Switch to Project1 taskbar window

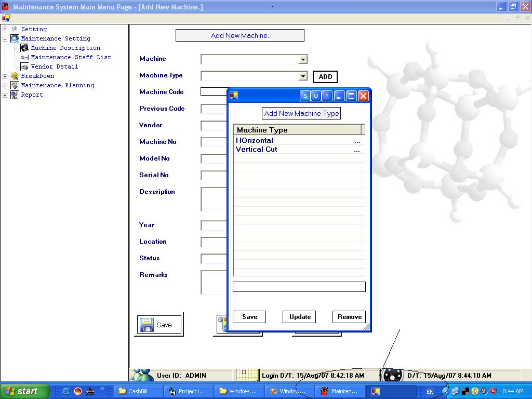(x=189, y=391)
